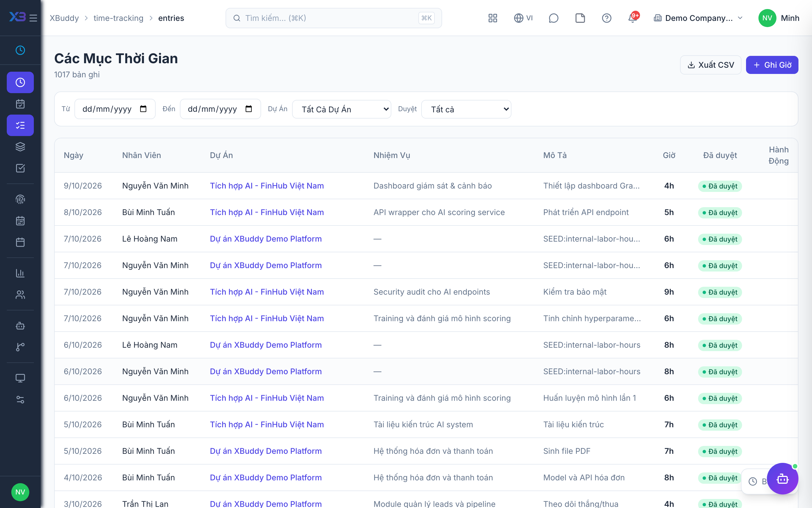812x508 pixels.
Task: Open the layers sidebar icon
Action: tap(20, 147)
